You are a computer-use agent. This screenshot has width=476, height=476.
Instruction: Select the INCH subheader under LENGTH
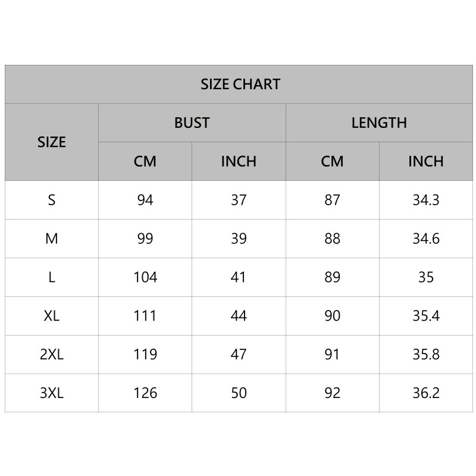[426, 161]
